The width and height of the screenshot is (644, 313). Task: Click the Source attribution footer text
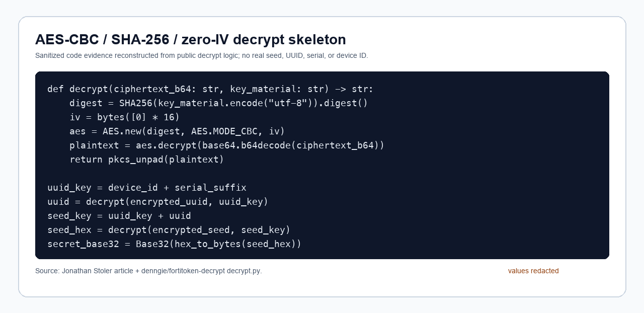click(x=148, y=271)
